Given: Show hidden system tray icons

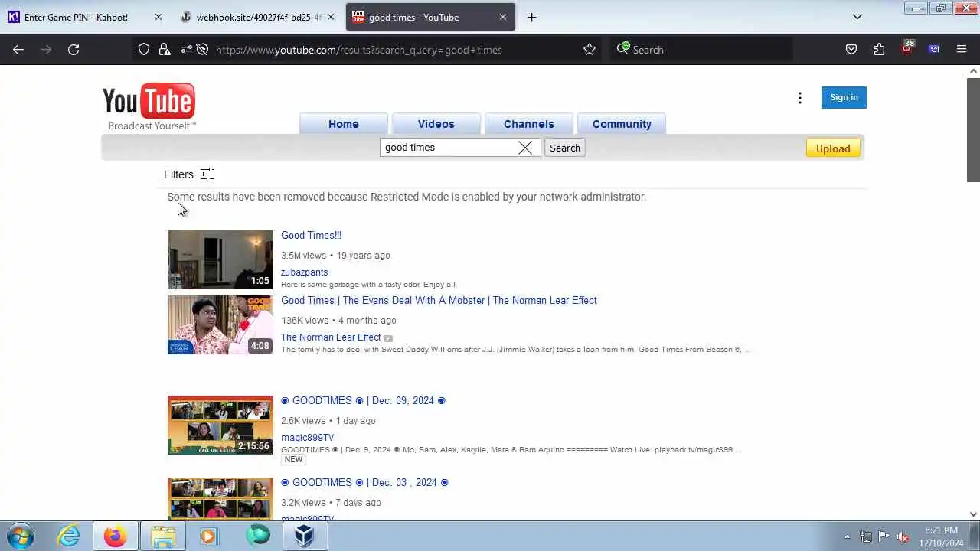Looking at the screenshot, I should (847, 536).
